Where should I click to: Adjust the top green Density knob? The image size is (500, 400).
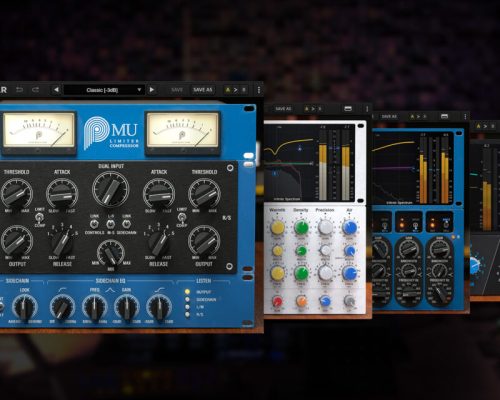coord(301,227)
